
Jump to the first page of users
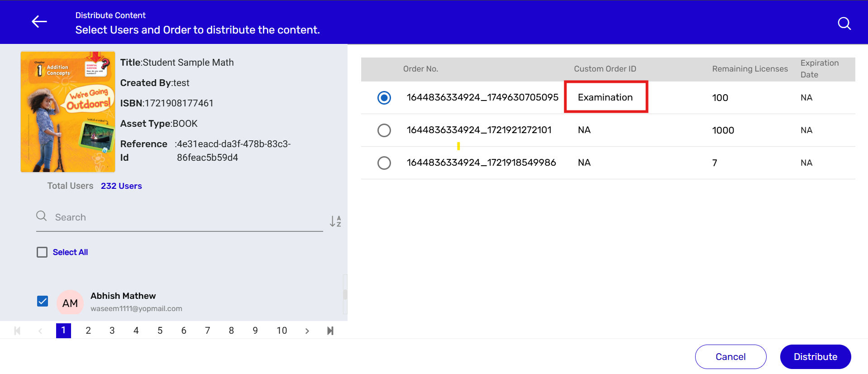point(17,331)
